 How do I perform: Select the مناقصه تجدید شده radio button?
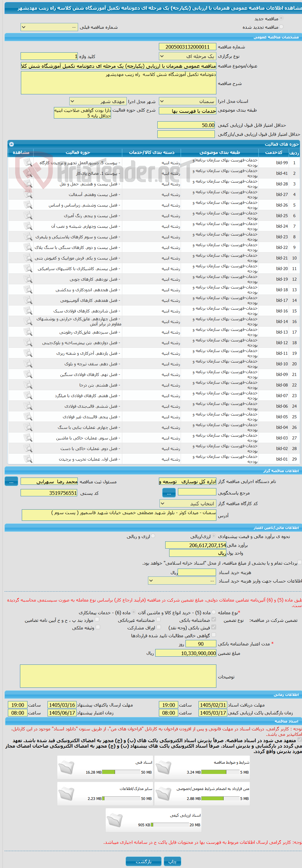281,27
